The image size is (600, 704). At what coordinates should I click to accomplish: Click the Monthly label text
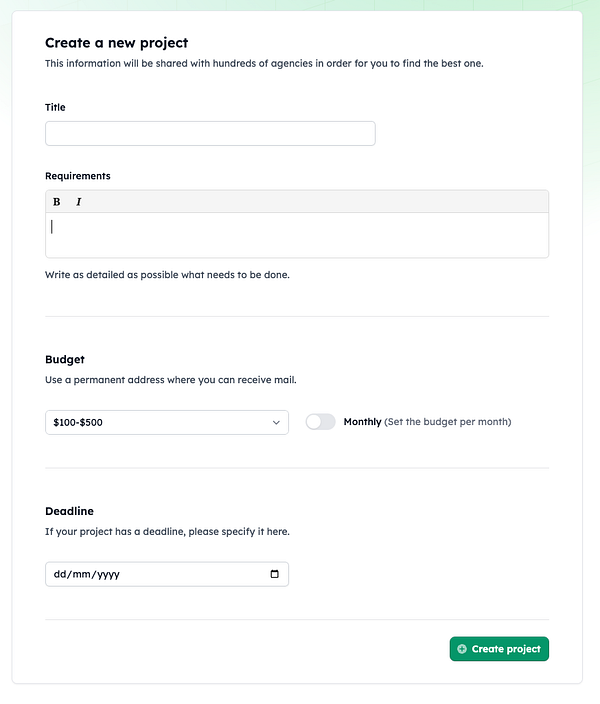362,422
